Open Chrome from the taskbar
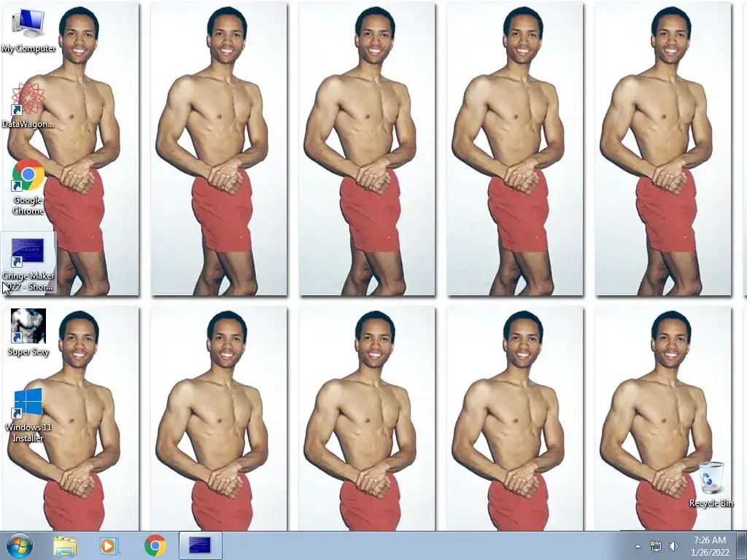The height and width of the screenshot is (560, 747). (155, 545)
